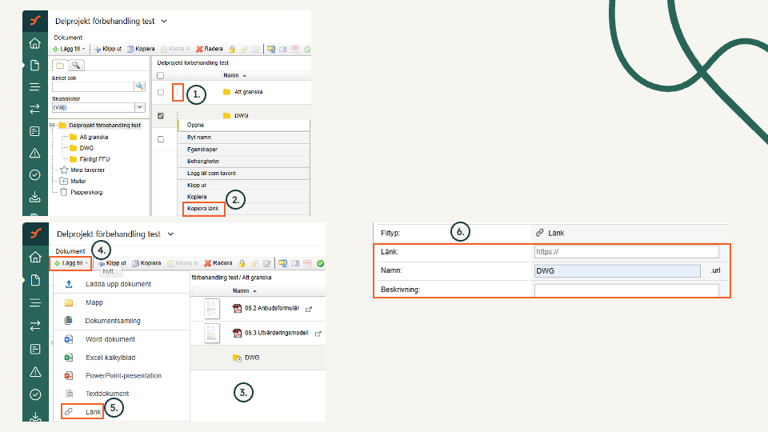
Task: Click the Beskrivning text field
Action: (625, 290)
